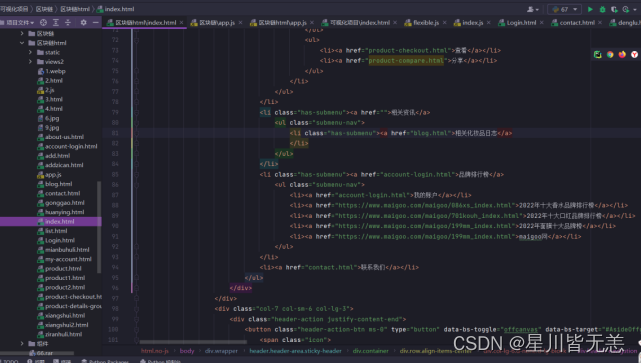641x363 pixels.
Task: Click line number 81 in gutter
Action: click(x=115, y=133)
